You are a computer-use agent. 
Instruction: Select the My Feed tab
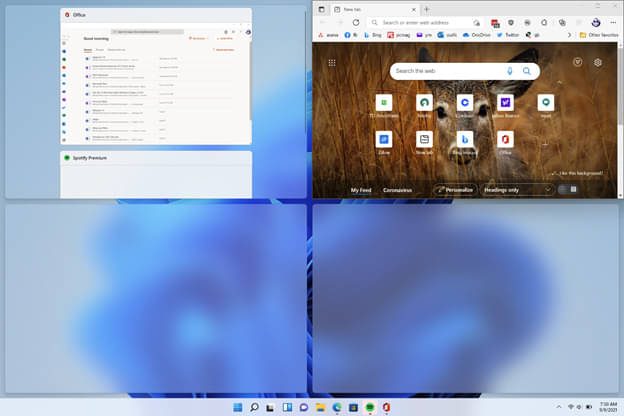pos(361,190)
